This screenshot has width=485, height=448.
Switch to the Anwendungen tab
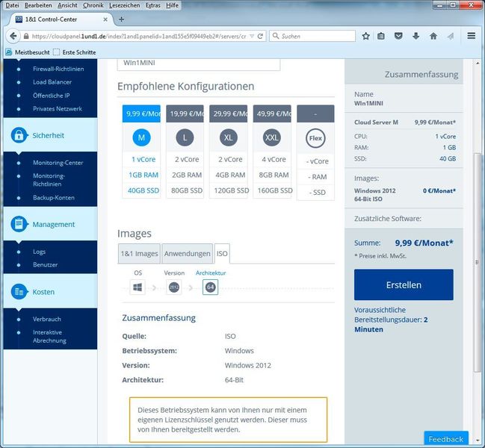click(187, 253)
